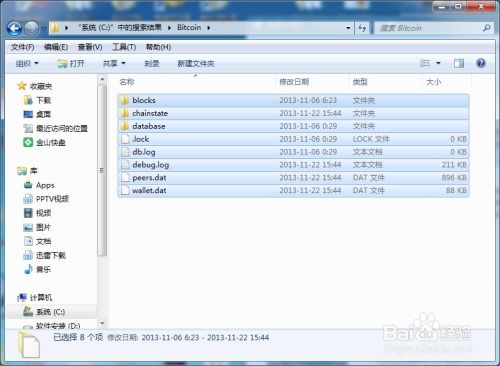Image resolution: width=500 pixels, height=366 pixels.
Task: Click the sidebar scrollbar down arrow
Action: 102,323
